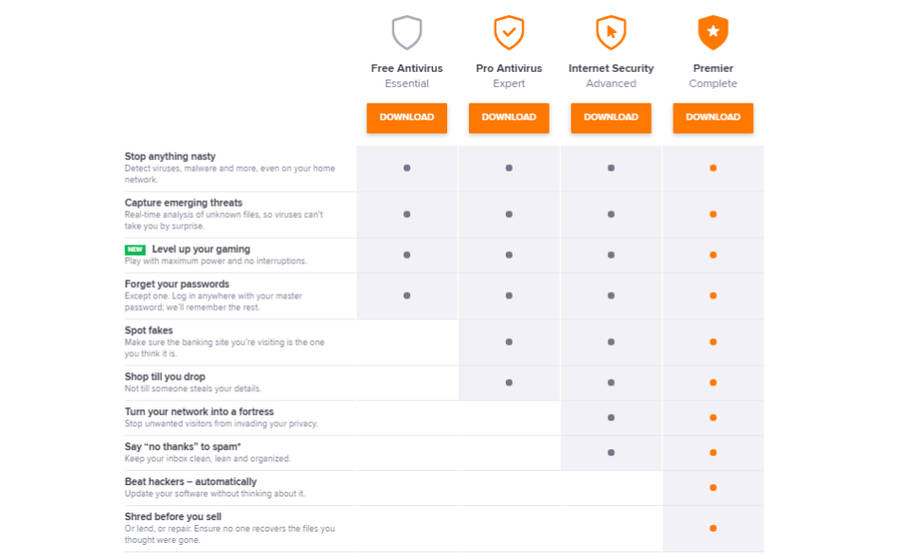Select the Stop anything nasty feature heading
The image size is (900, 559).
click(x=170, y=156)
